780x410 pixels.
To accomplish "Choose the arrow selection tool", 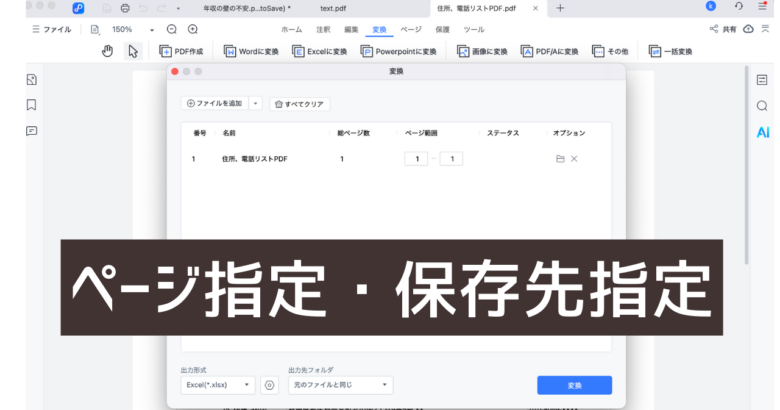I will pyautogui.click(x=133, y=51).
